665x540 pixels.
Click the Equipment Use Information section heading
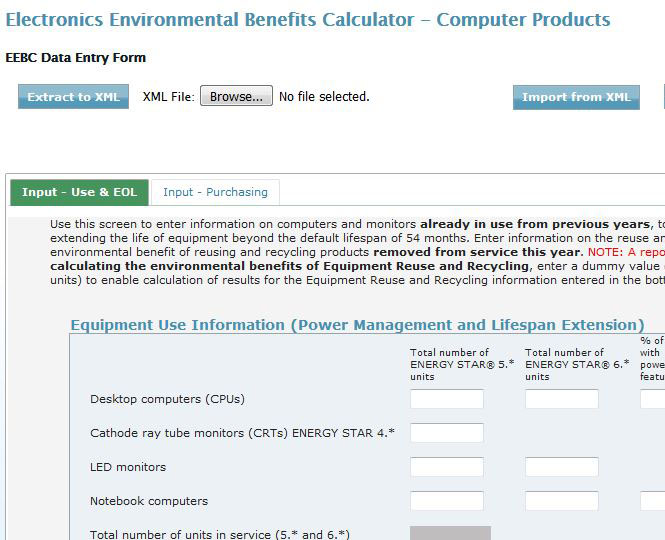pyautogui.click(x=357, y=325)
